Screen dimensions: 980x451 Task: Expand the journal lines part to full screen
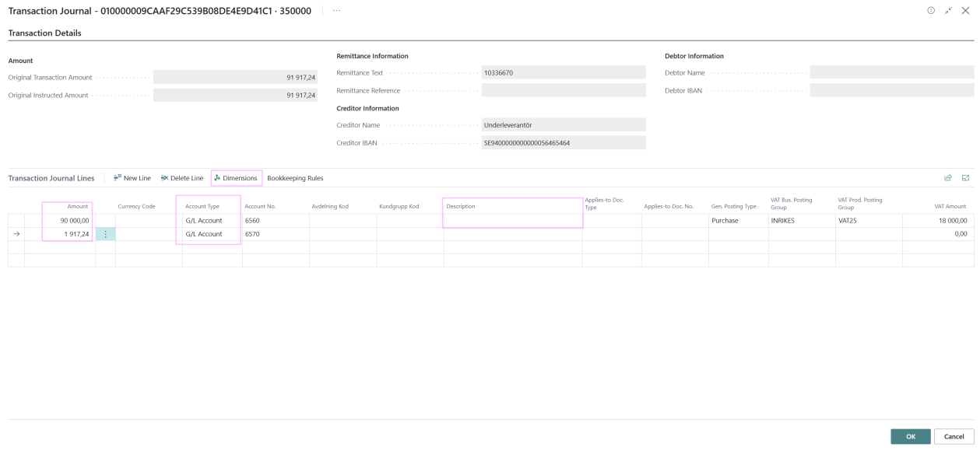(x=966, y=178)
